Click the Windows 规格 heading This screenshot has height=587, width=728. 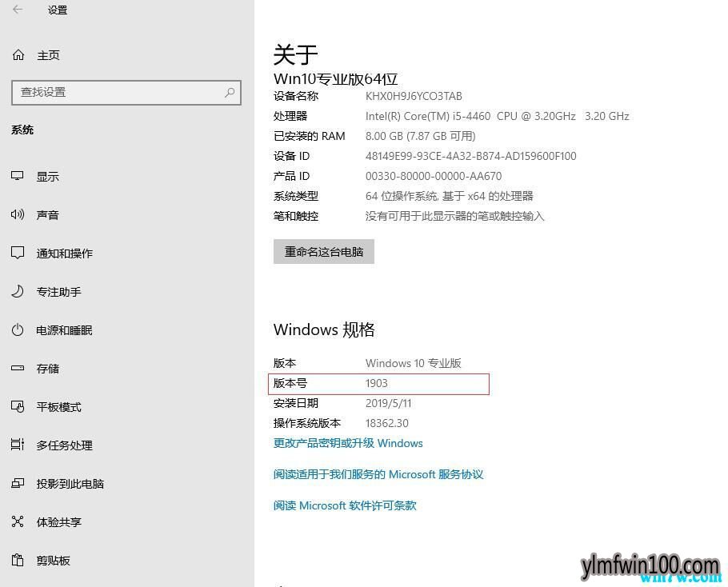click(324, 329)
